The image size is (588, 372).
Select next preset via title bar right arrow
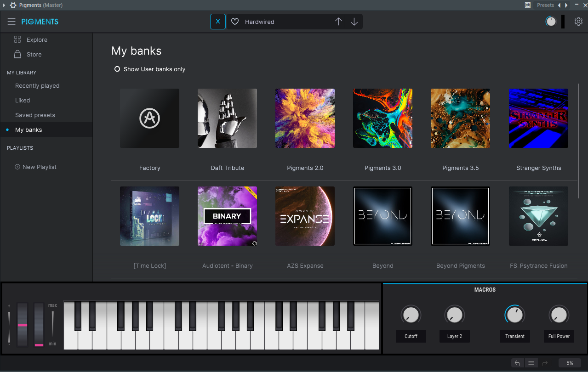(566, 5)
